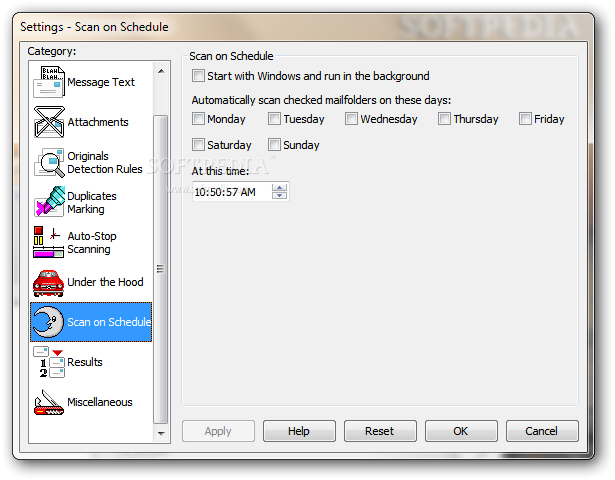Click the Help button
The image size is (615, 480).
299,431
